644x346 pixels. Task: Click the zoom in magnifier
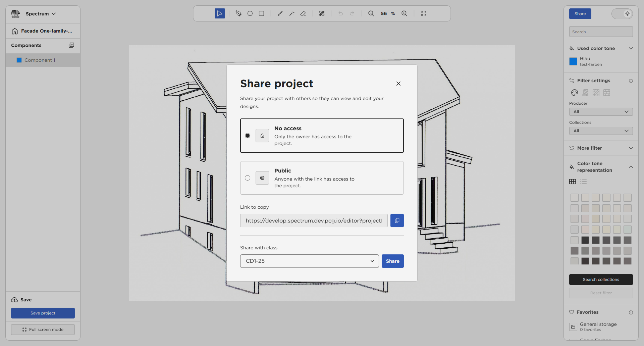404,13
